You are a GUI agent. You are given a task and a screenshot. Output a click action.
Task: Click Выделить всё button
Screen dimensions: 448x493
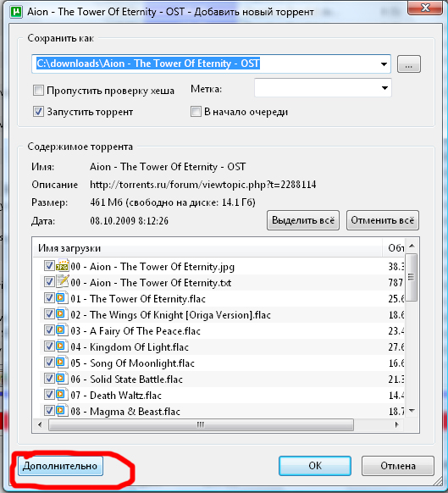tap(303, 220)
